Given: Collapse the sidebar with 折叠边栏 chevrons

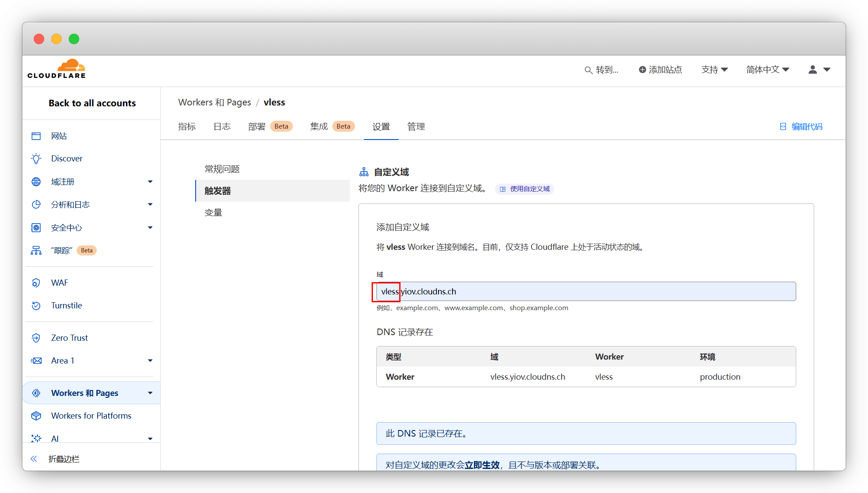Looking at the screenshot, I should point(34,459).
